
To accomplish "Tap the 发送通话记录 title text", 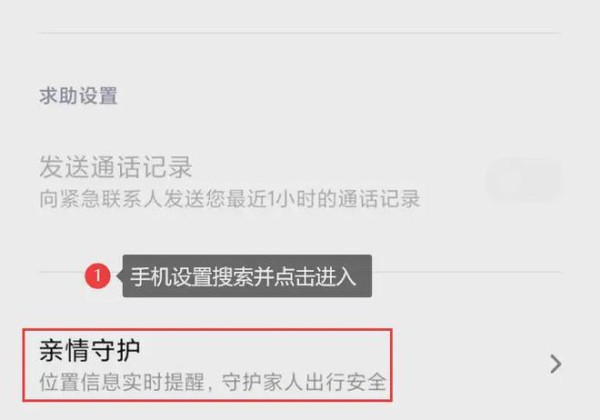I will click(116, 167).
